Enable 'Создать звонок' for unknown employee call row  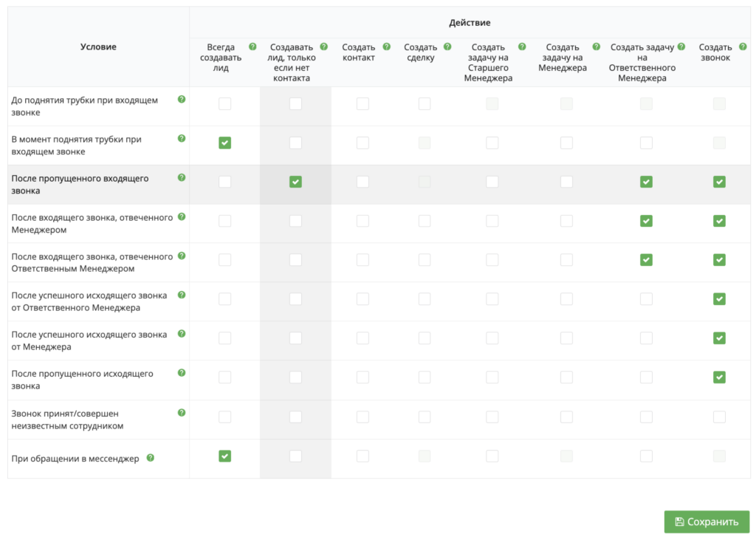pos(719,417)
